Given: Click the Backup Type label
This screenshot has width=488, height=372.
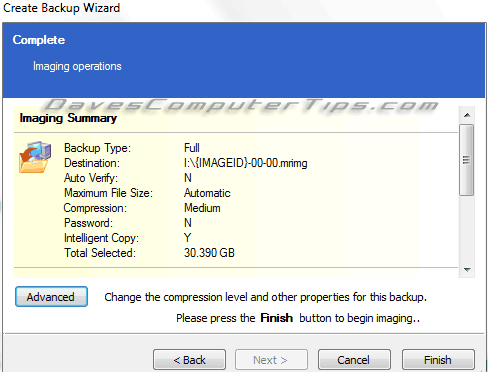Looking at the screenshot, I should coord(97,148).
